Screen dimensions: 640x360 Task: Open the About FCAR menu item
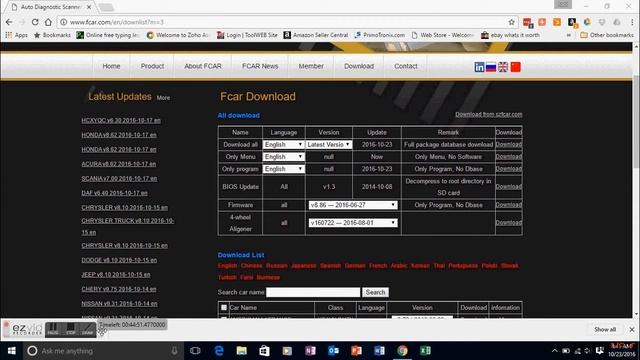pyautogui.click(x=203, y=66)
